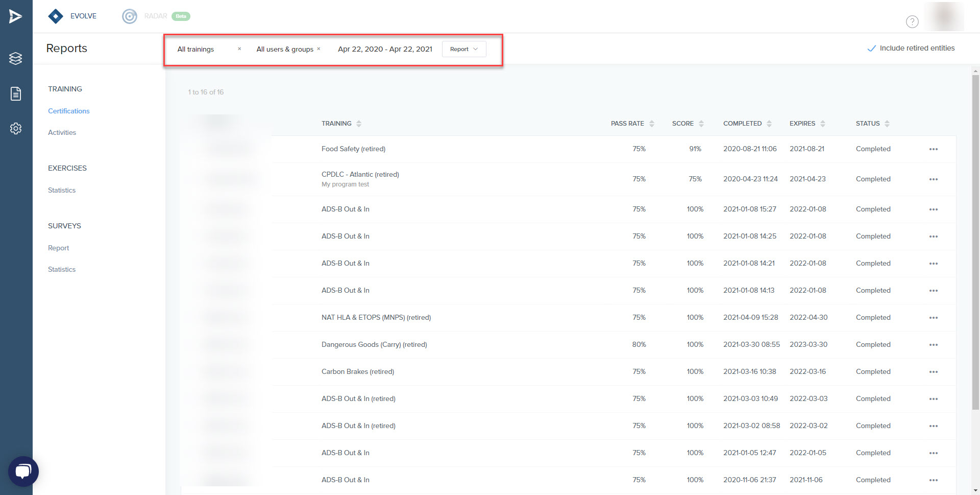Open Report under Surveys
Image resolution: width=980 pixels, height=495 pixels.
pos(58,248)
